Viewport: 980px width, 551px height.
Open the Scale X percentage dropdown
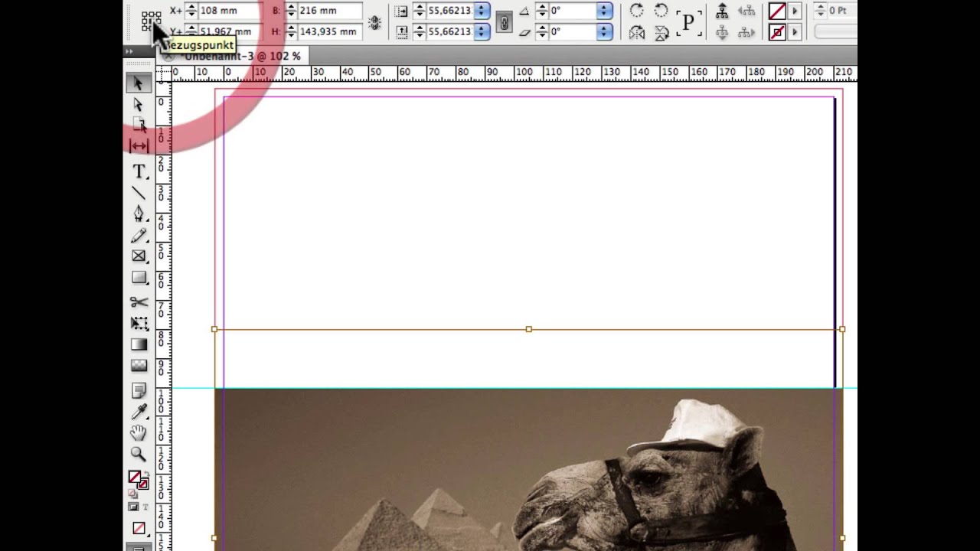pos(482,11)
